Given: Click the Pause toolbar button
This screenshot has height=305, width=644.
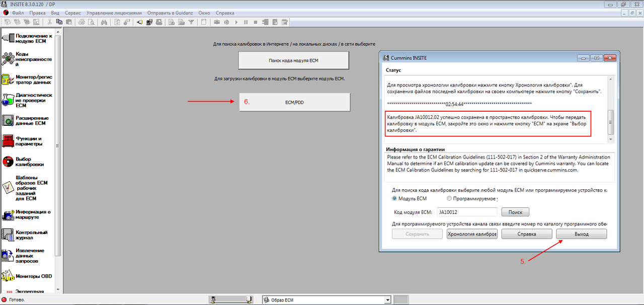Looking at the screenshot, I should pyautogui.click(x=246, y=22).
